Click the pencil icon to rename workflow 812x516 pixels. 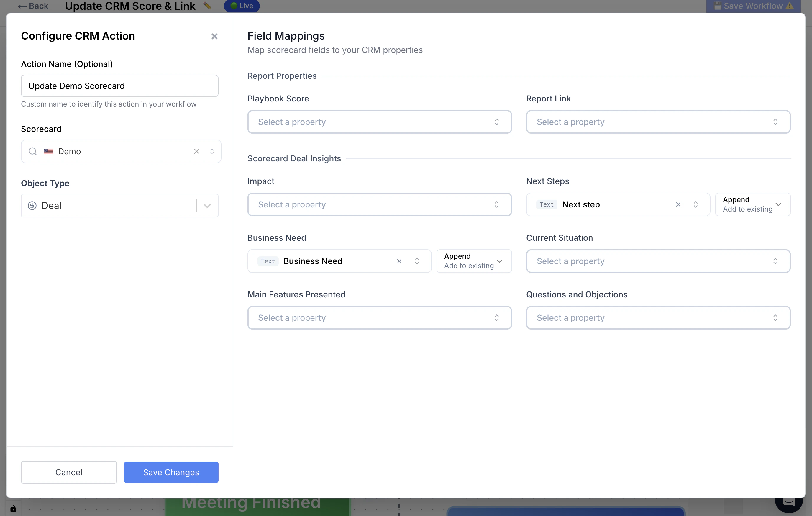point(207,6)
